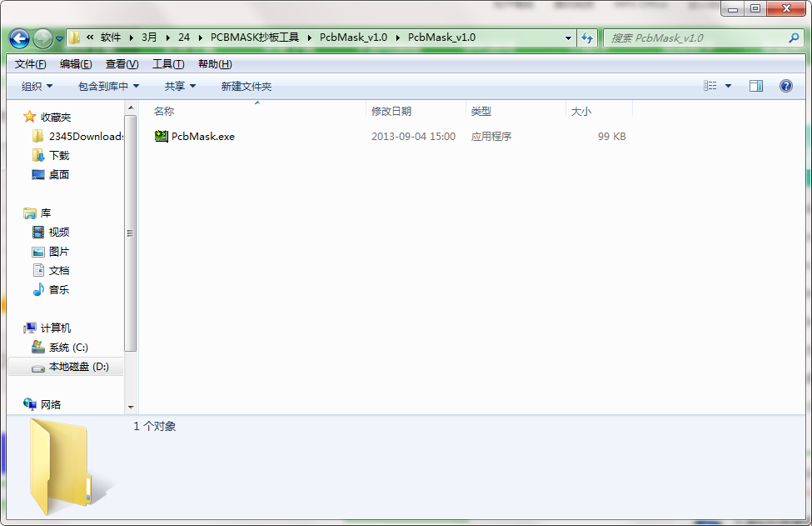Select the PcbMask.exe file name
The height and width of the screenshot is (526, 812).
click(203, 137)
